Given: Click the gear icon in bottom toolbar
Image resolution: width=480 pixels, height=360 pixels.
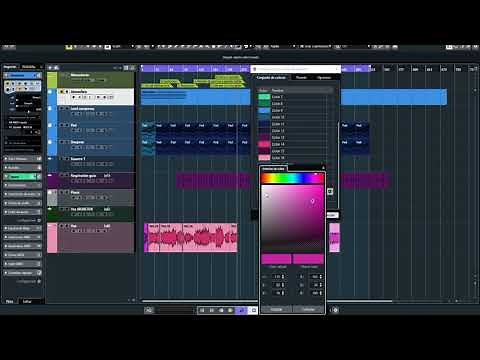Looking at the screenshot, I should click(x=335, y=310).
